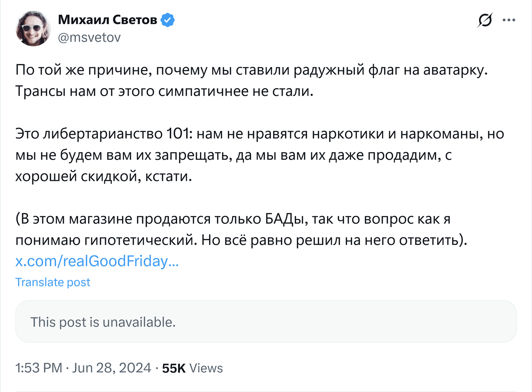Click the line starting '(В этом магазине'

233,219
